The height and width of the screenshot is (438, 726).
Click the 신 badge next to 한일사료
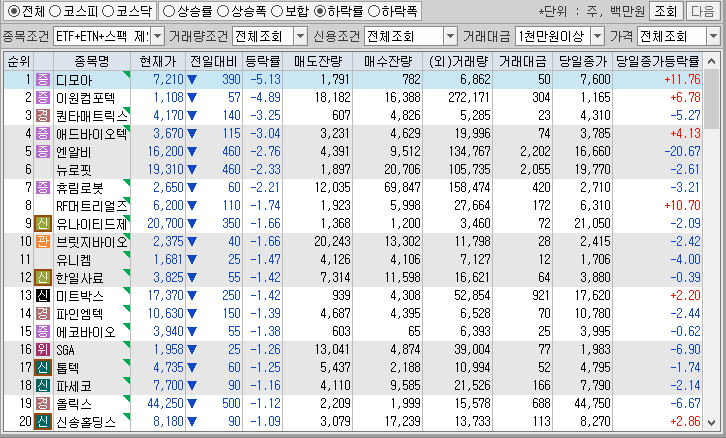[43, 278]
